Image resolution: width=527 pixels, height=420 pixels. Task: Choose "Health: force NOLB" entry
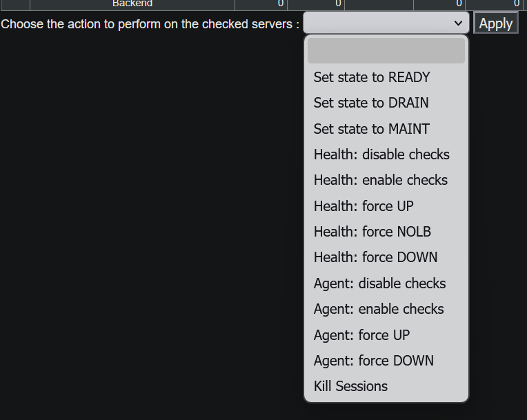pos(372,232)
